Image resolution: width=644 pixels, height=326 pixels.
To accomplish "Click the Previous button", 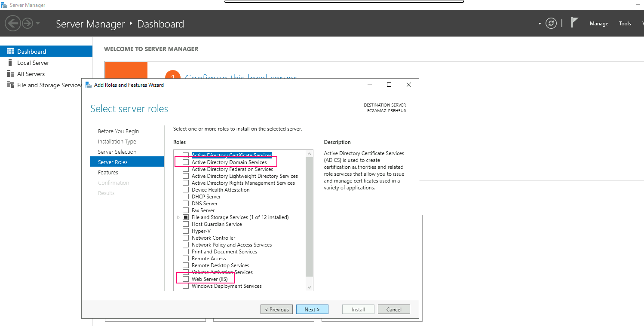I will pos(276,309).
